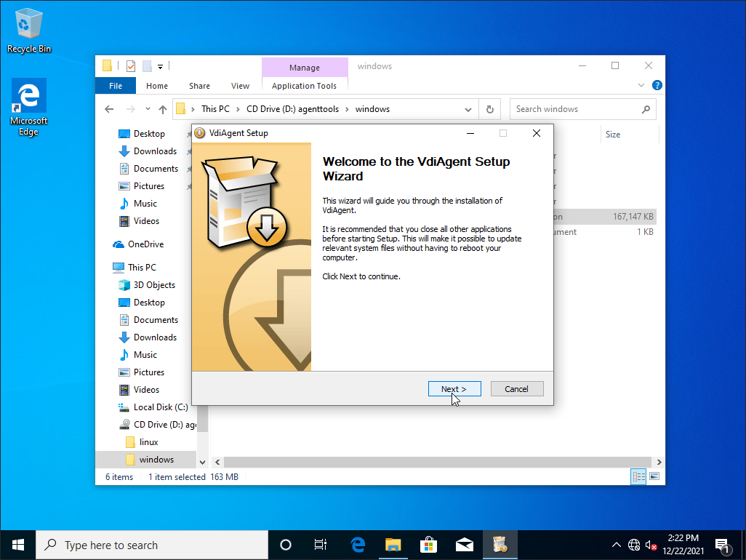Select This PC in the address breadcrumb
The height and width of the screenshot is (560, 746).
pyautogui.click(x=215, y=109)
